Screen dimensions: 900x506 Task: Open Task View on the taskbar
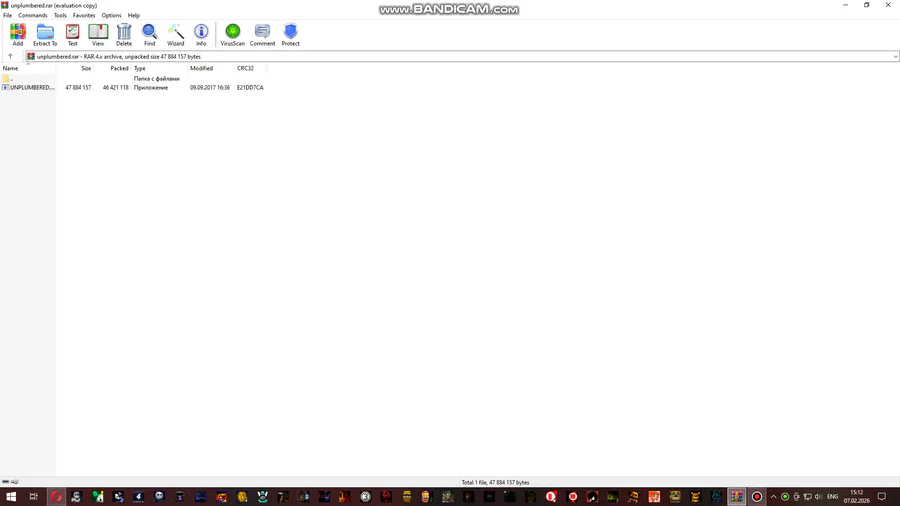pos(33,497)
